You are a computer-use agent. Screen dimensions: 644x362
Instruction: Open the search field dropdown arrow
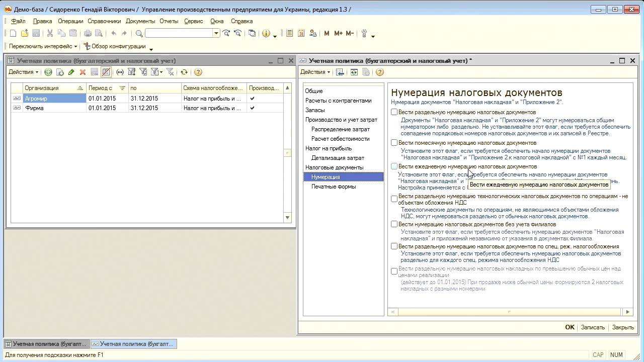click(x=216, y=33)
